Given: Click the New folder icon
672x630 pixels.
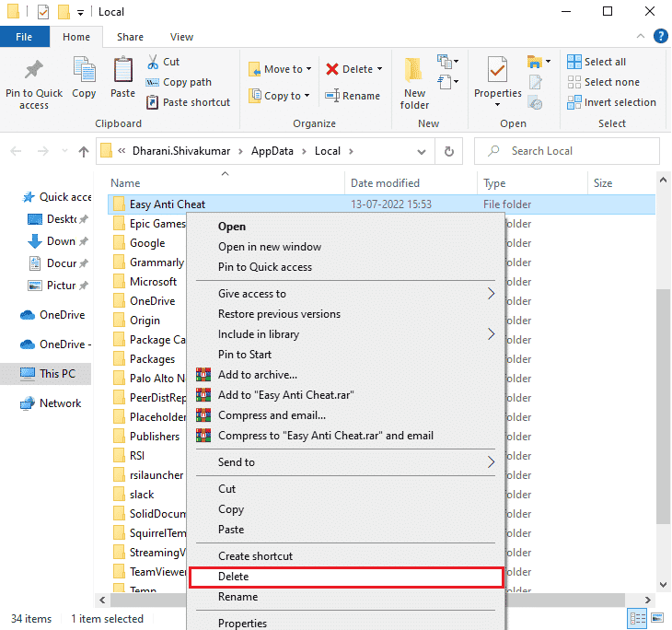Looking at the screenshot, I should (x=413, y=69).
